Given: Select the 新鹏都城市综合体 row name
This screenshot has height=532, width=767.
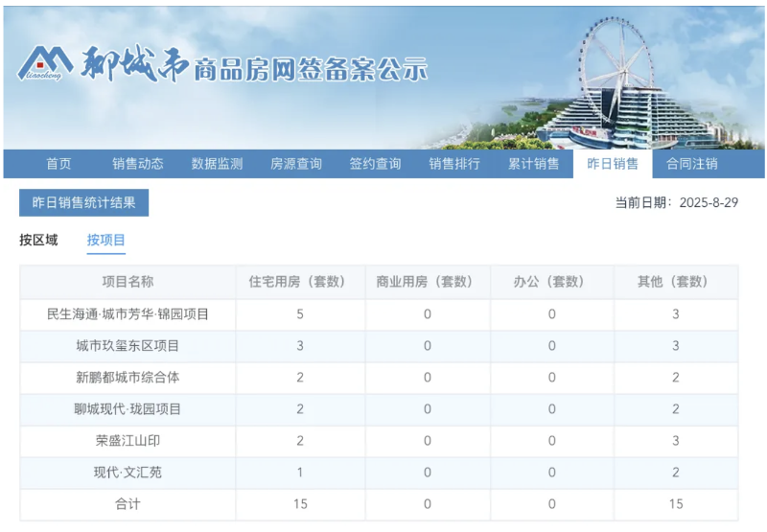Looking at the screenshot, I should coord(128,378).
